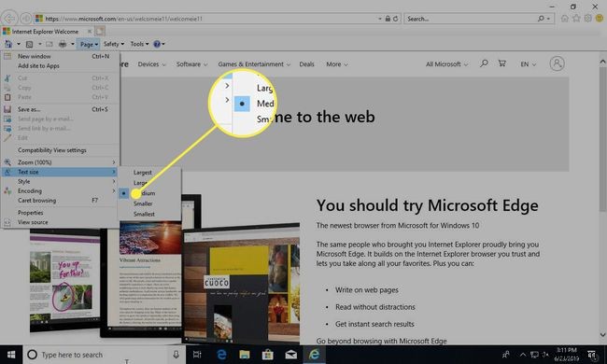Expand the More site menu
This screenshot has width=607, height=364.
tap(337, 64)
